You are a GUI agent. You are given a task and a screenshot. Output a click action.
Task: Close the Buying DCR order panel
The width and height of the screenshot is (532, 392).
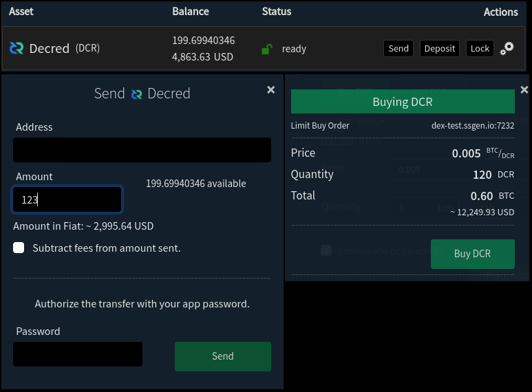click(x=524, y=89)
